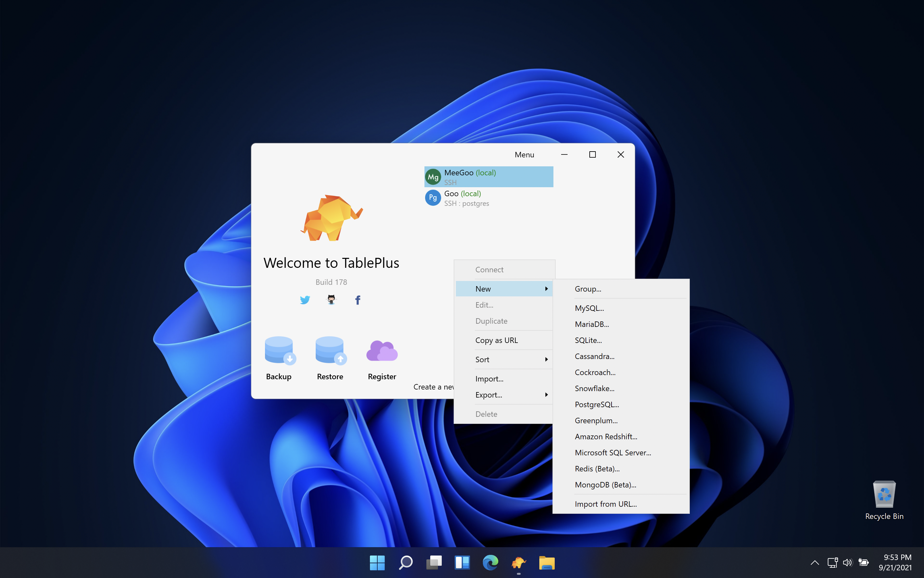Choose Import... in context menu
Screen dimensions: 924x578
pos(504,379)
